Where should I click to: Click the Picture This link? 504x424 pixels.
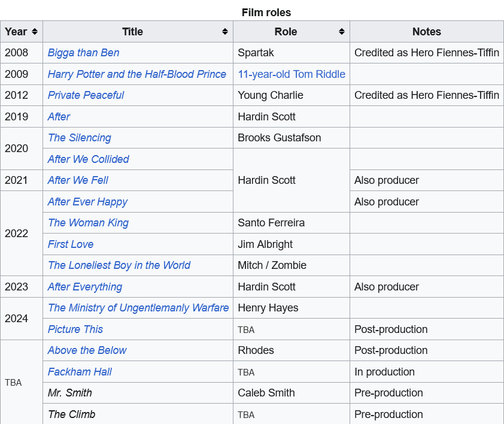(x=75, y=329)
